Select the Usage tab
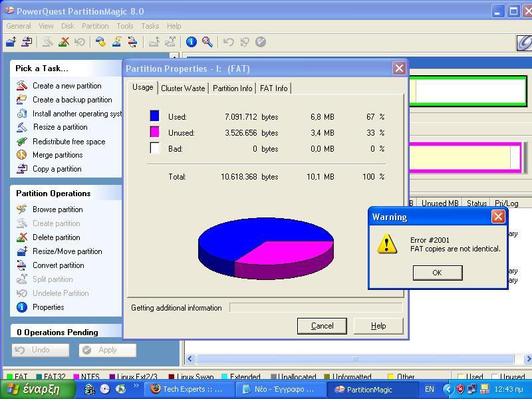Viewport: 532px width, 399px height. click(142, 87)
